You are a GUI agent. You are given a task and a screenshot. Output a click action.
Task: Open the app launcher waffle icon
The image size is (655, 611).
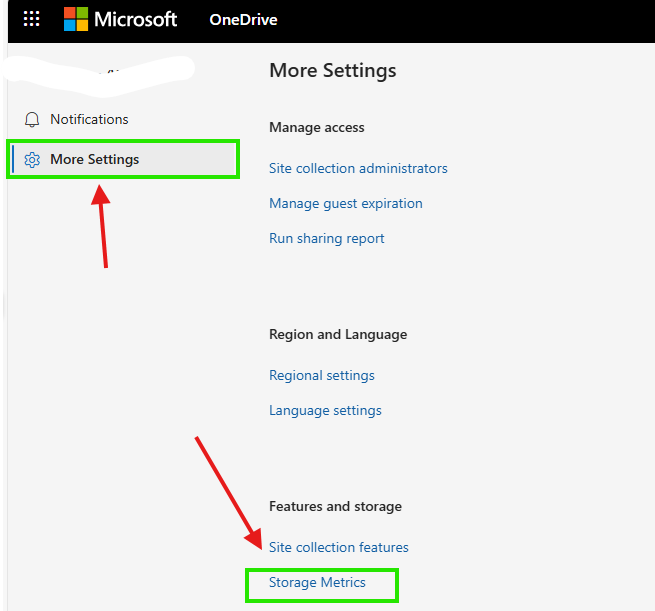[x=31, y=19]
